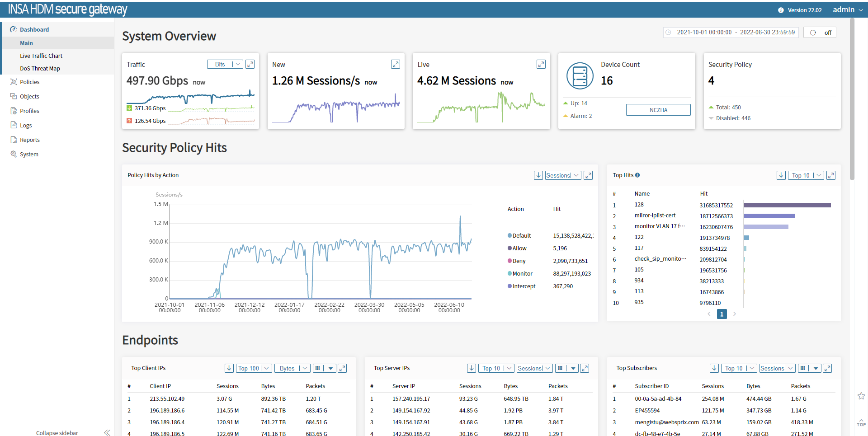The height and width of the screenshot is (436, 868).
Task: Collapse the sidebar using double-arrow icon
Action: point(107,432)
